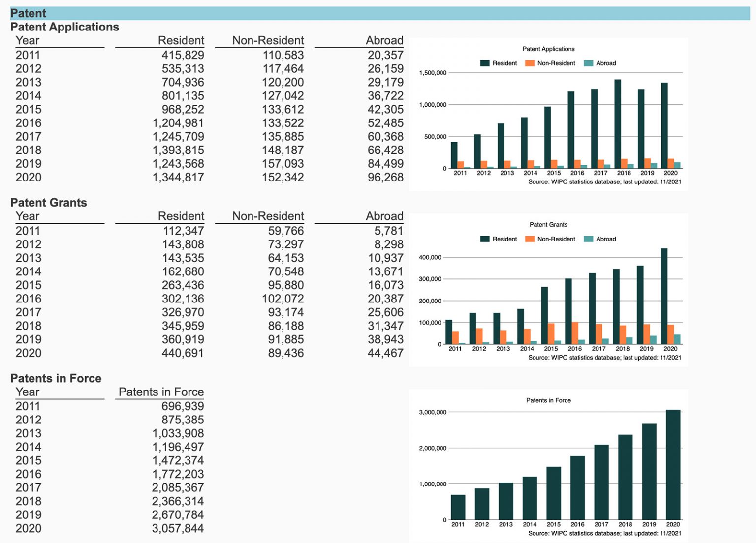Click resident applications value 415,829
The width and height of the screenshot is (756, 543).
point(183,55)
